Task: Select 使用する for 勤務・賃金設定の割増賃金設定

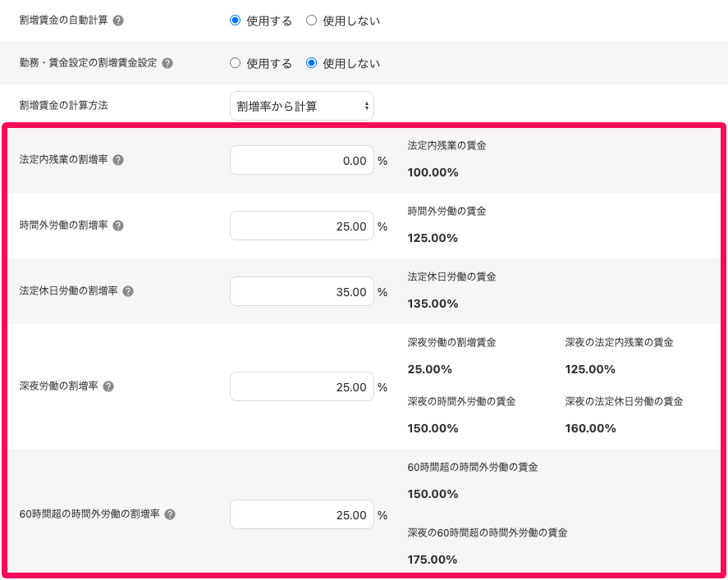Action: click(236, 63)
